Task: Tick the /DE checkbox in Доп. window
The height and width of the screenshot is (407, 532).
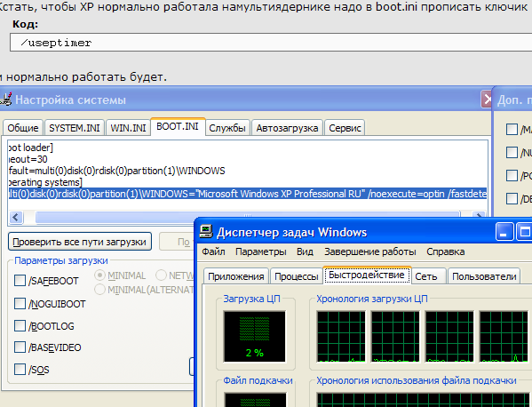Action: click(512, 198)
